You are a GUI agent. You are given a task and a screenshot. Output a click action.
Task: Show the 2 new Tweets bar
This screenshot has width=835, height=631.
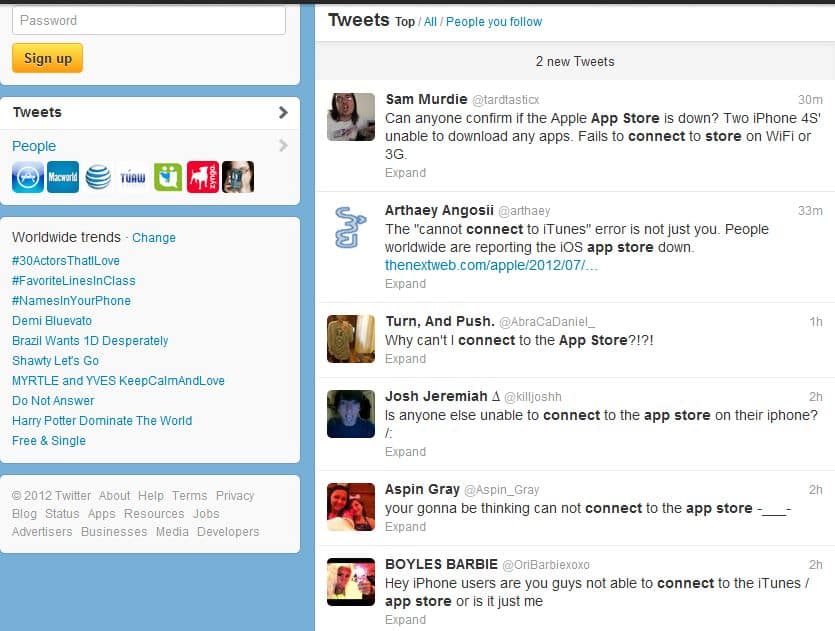(574, 61)
